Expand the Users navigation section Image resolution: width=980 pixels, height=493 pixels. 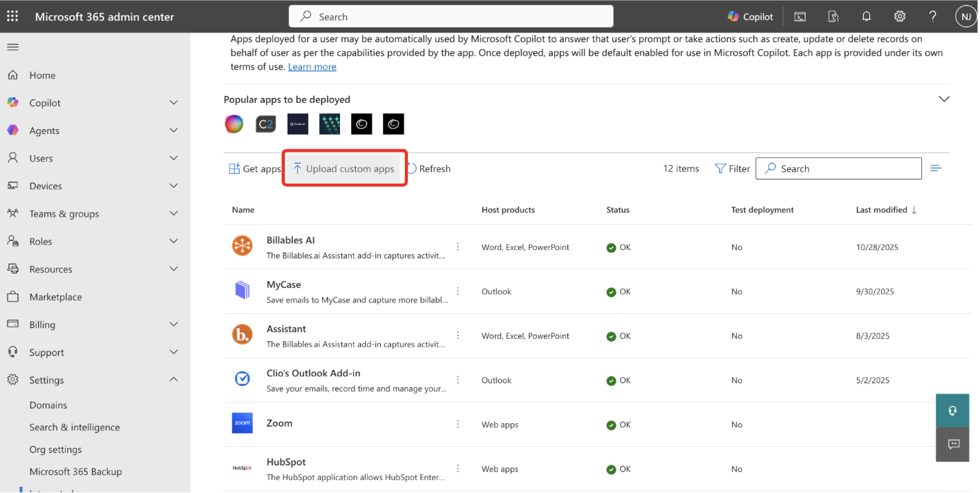(173, 158)
